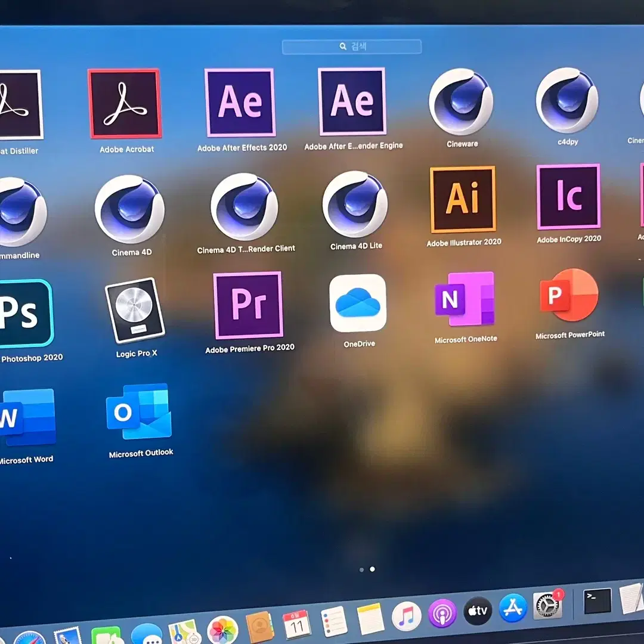Launch Terminal from the Dock
Viewport: 644px width, 644px height.
pos(597,600)
